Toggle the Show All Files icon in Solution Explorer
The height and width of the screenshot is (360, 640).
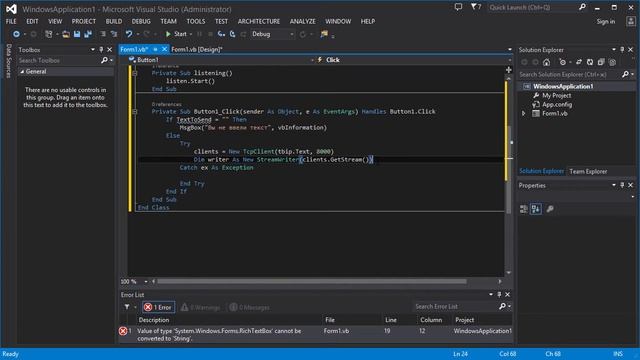click(612, 62)
